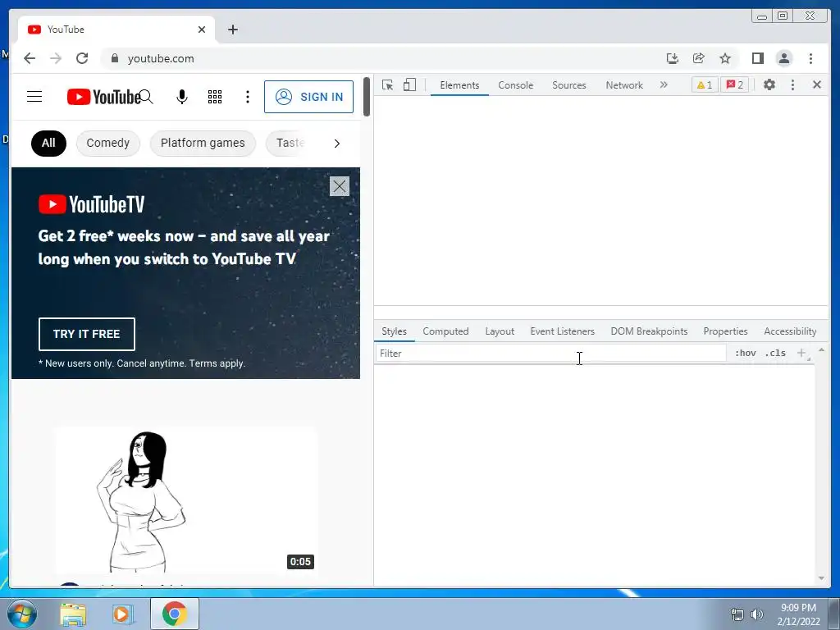The image size is (840, 630).
Task: Activate the DevTools inspect element picker
Action: [387, 84]
